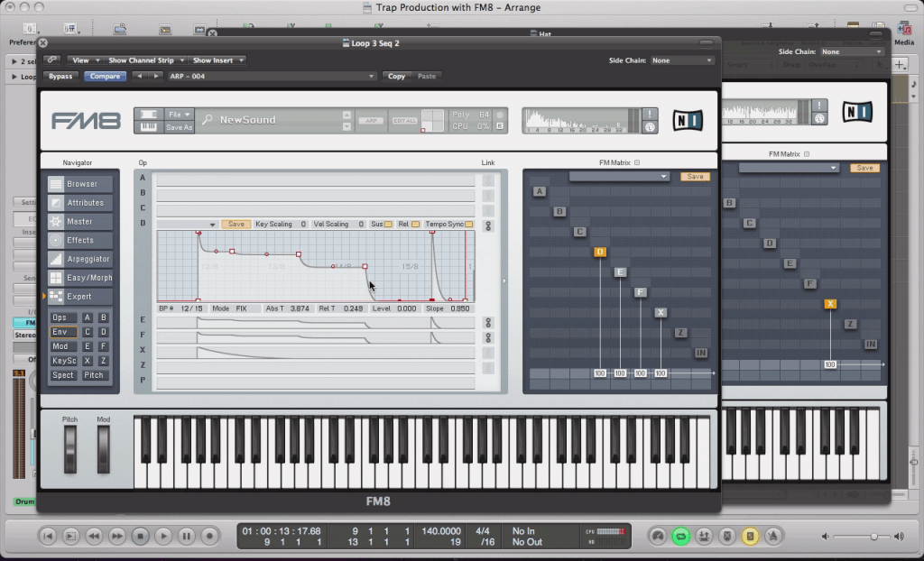The image size is (924, 561).
Task: Toggle the yellow Solo transport button
Action: coord(750,537)
